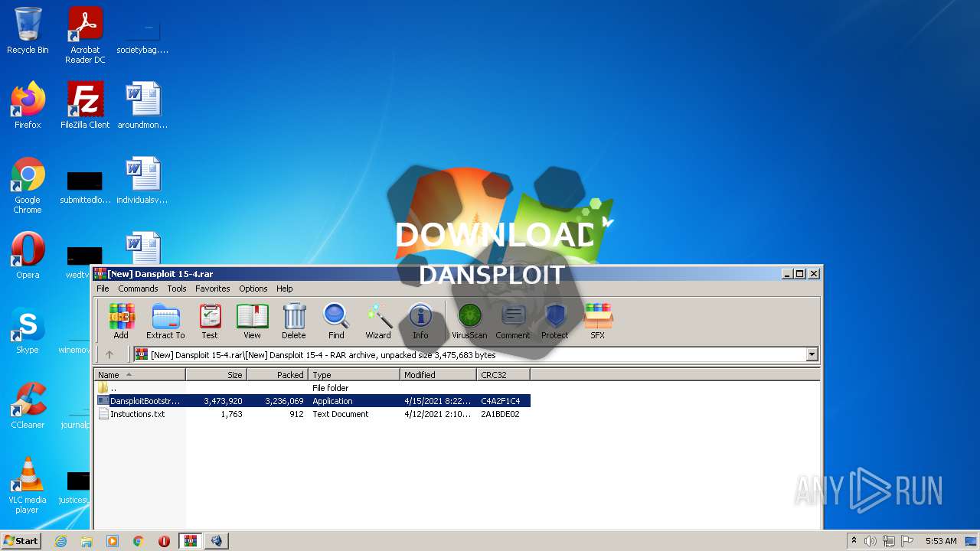980x551 pixels.
Task: Open the Windows Start menu
Action: pos(21,540)
